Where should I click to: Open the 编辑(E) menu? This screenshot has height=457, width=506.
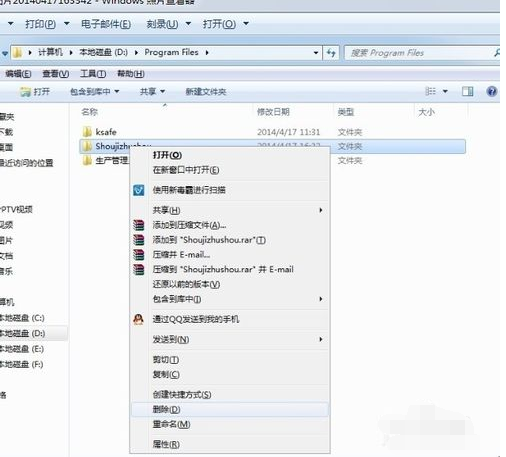point(18,74)
